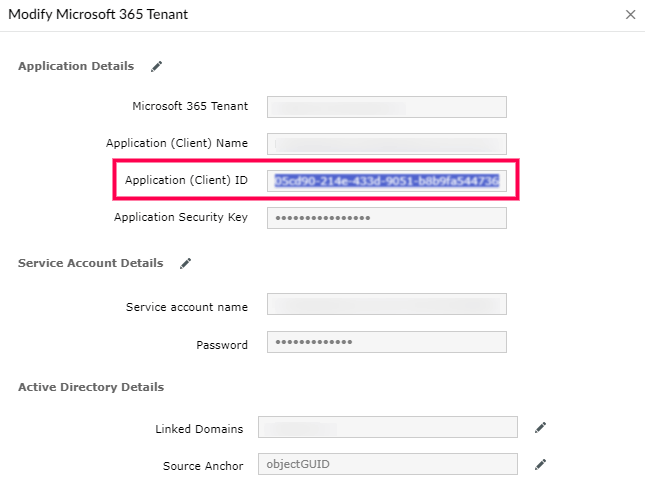Click the dialog title Modify Microsoft 365 Tenant
Screen dimensions: 645x501
pos(98,15)
